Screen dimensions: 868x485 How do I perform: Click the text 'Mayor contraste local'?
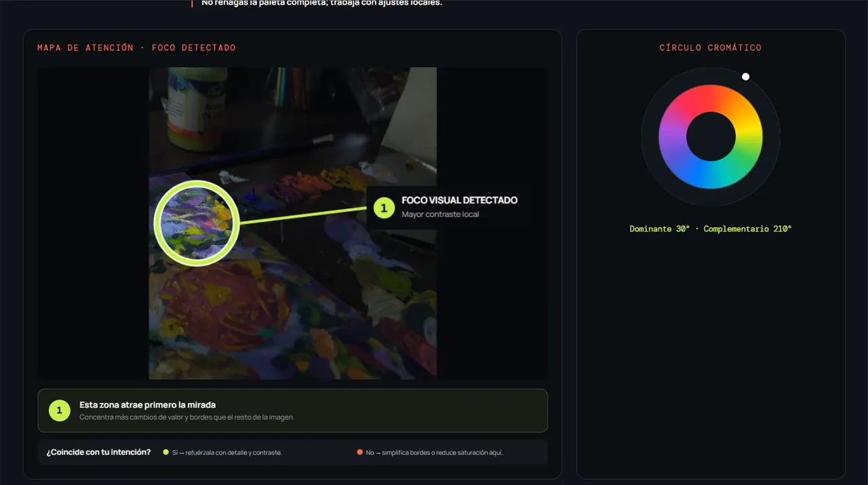(x=440, y=214)
